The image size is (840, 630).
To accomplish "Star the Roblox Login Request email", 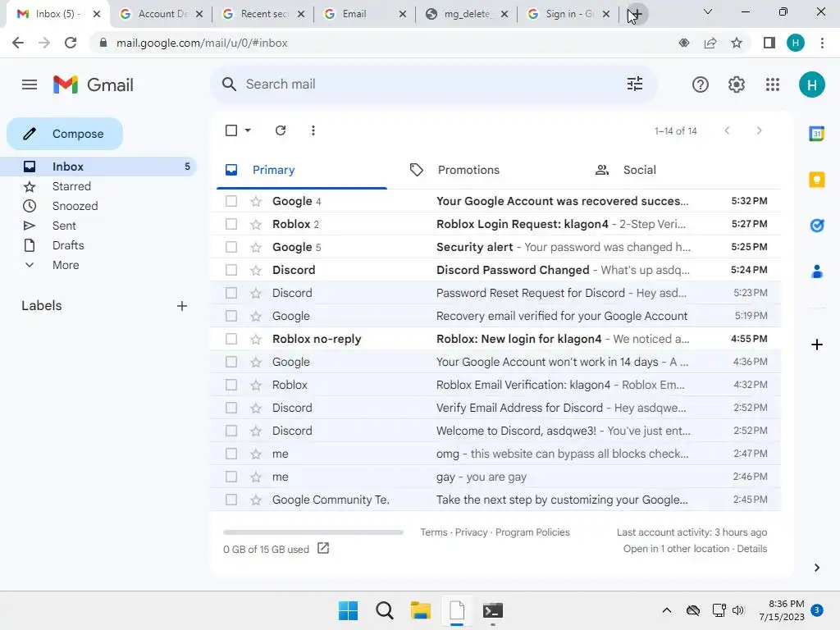I will [256, 225].
